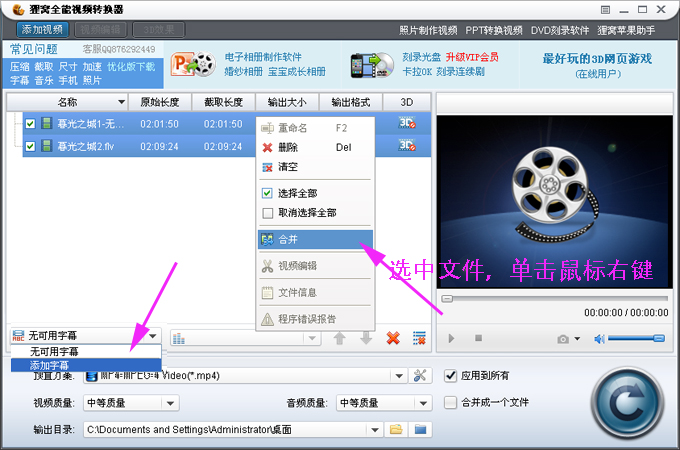Mute audio via speaker icon

pos(599,339)
